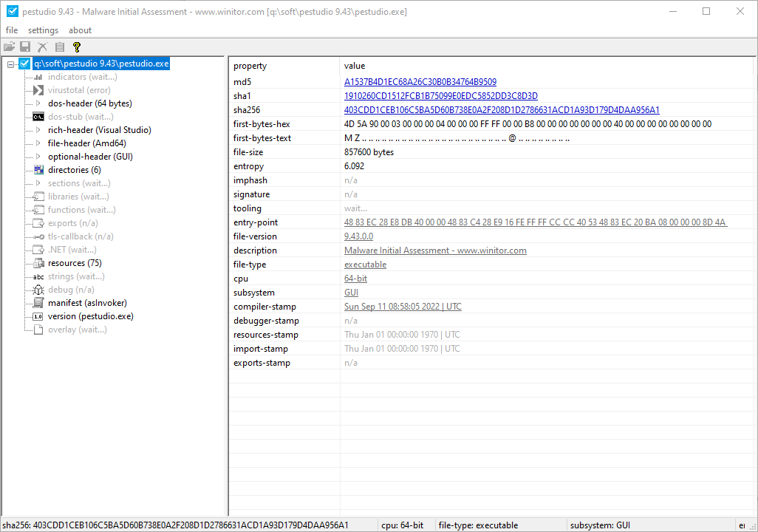758x532 pixels.
Task: Select the file-size row value
Action: coord(369,152)
